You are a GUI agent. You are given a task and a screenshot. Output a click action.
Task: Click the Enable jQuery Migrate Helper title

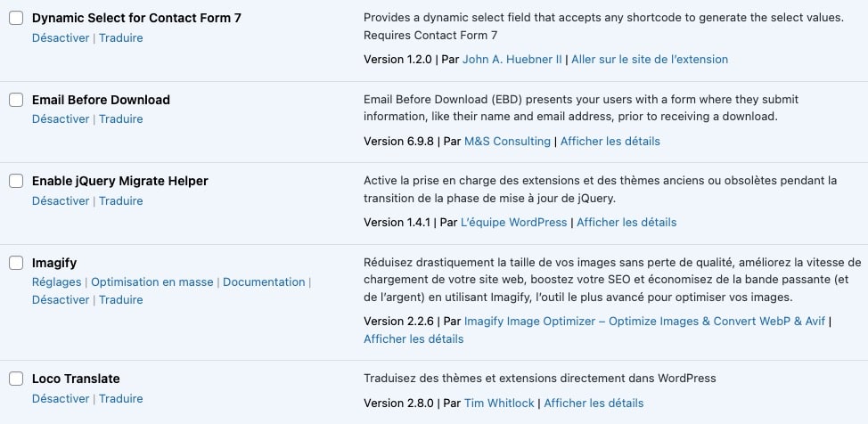(119, 181)
